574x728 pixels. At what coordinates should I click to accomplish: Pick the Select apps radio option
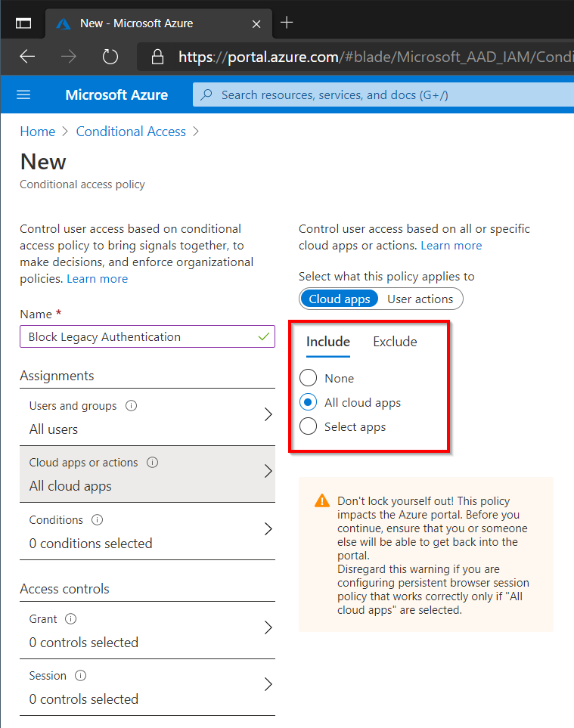coord(309,426)
